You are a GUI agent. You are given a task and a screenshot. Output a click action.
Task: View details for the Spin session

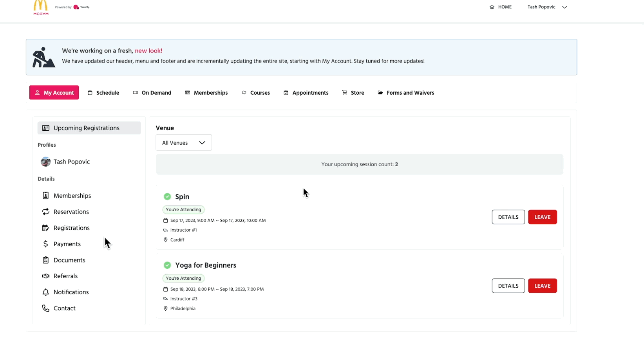point(508,217)
